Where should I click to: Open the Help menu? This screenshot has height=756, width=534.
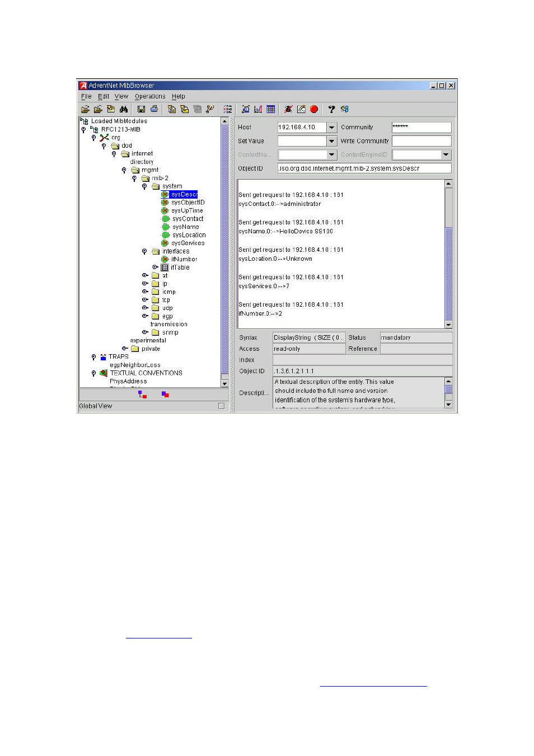point(179,96)
